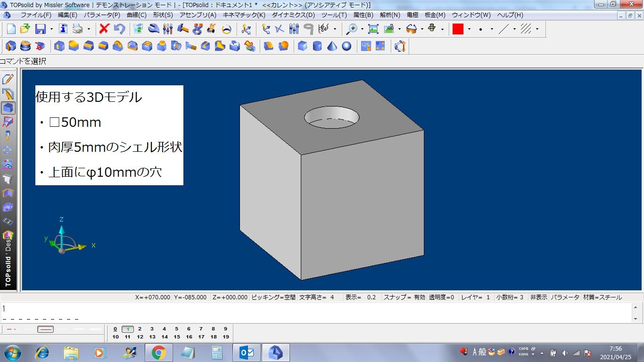Click the red color swatch
644x362 pixels.
point(458,29)
